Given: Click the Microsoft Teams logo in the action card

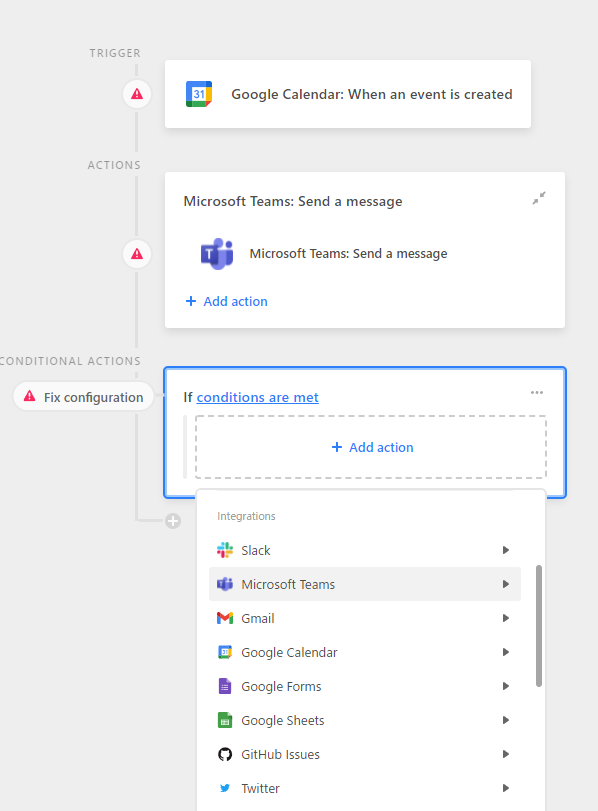Looking at the screenshot, I should click(218, 253).
